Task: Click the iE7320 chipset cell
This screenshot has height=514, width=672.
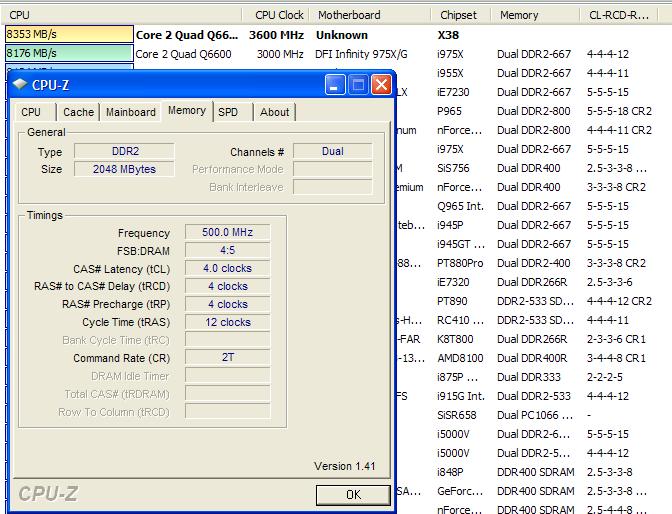Action: pos(453,282)
